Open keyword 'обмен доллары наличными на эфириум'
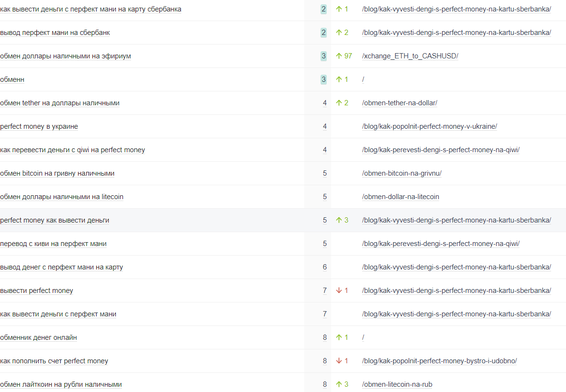The image size is (566, 392). pos(66,56)
